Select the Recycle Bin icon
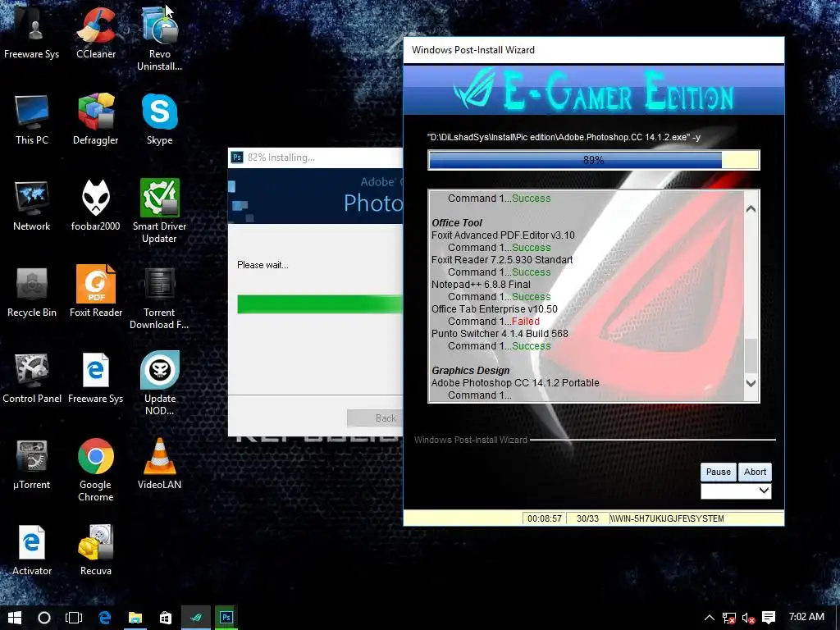Screen dimensions: 840x630 tap(32, 292)
